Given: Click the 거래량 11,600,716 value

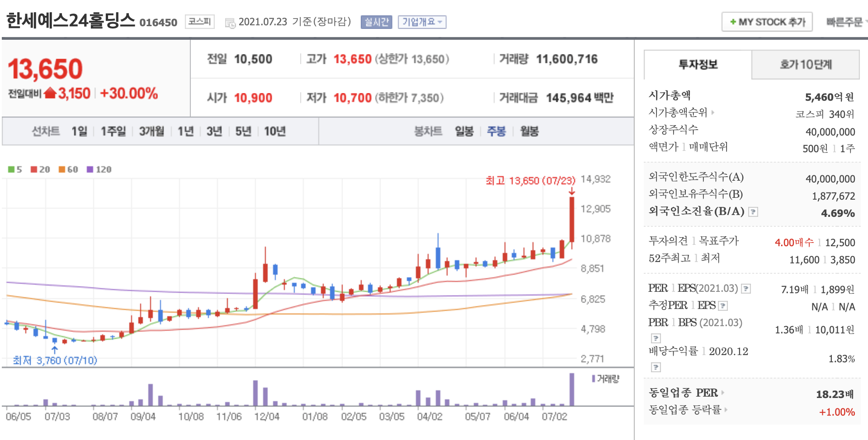Looking at the screenshot, I should pyautogui.click(x=567, y=59).
